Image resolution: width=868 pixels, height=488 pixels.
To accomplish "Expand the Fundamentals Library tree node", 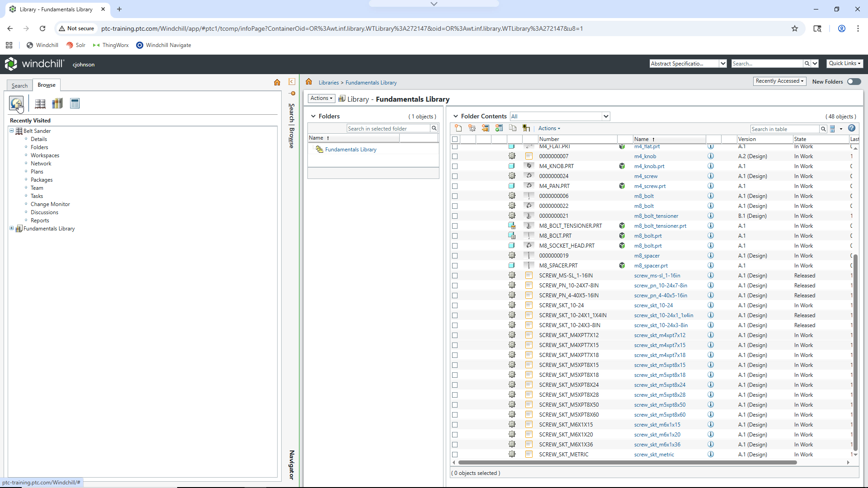I will click(x=12, y=229).
